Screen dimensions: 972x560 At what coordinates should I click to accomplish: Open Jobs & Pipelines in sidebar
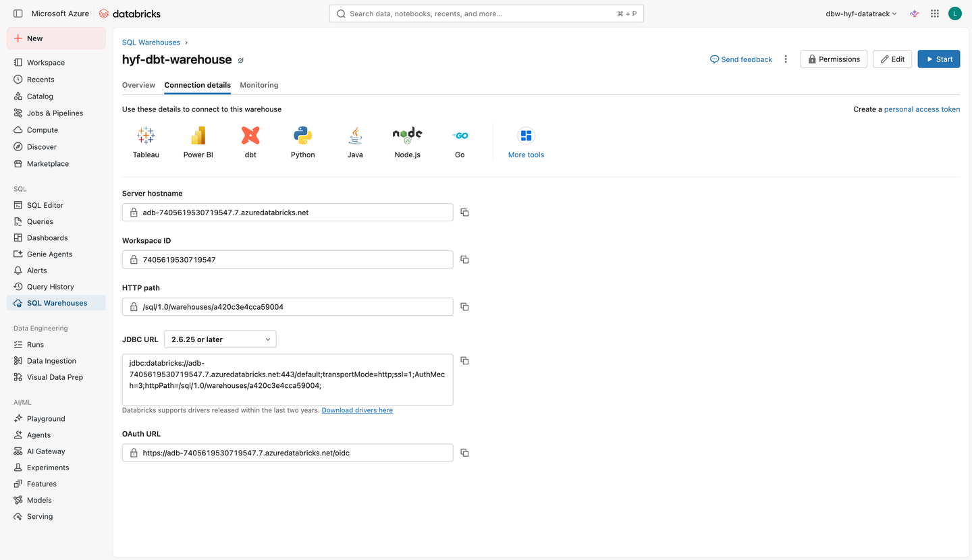[x=56, y=113]
